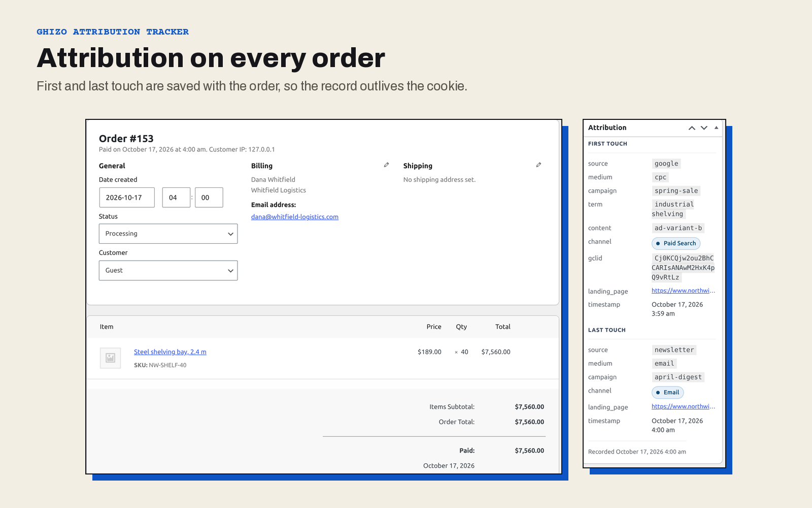This screenshot has width=812, height=508.
Task: Open the Status dropdown showing Processing
Action: click(x=168, y=234)
